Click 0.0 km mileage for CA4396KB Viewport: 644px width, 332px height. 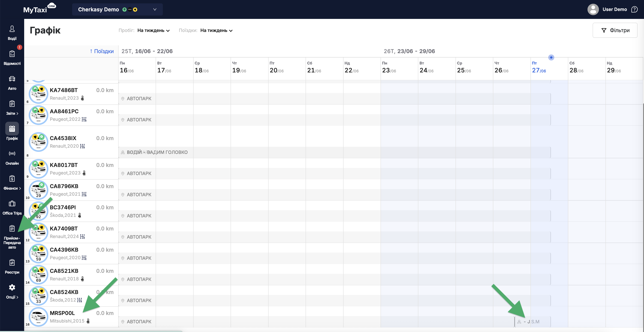(x=105, y=250)
